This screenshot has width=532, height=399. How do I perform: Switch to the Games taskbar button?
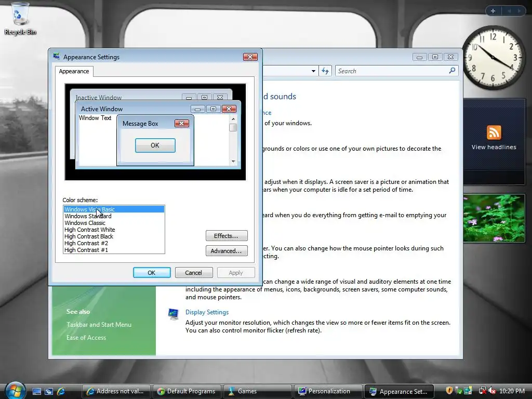[258, 391]
